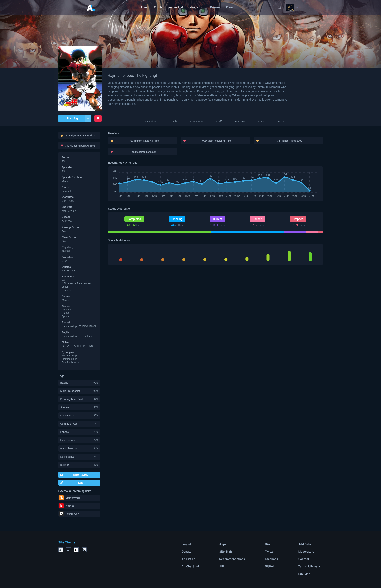Switch to the Characters tab
This screenshot has width=381, height=588.
[196, 121]
